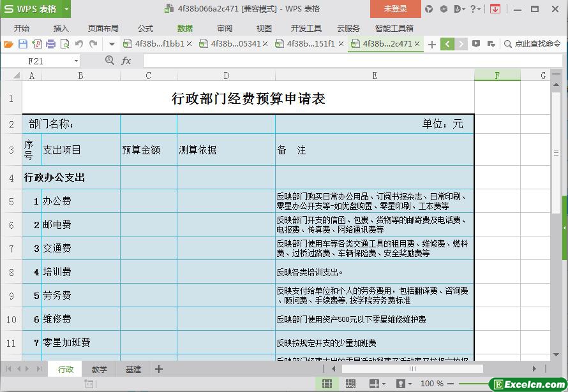Open the 审阅 ribbon tab
568x392 pixels.
(x=225, y=29)
